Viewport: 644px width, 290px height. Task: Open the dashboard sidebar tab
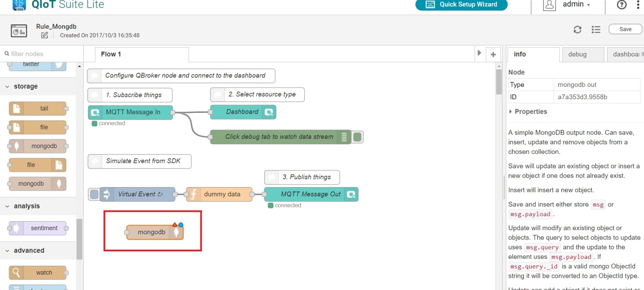626,54
